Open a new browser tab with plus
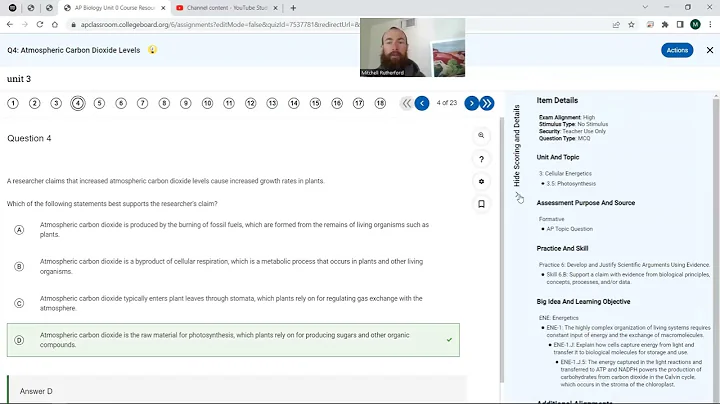 click(x=293, y=8)
